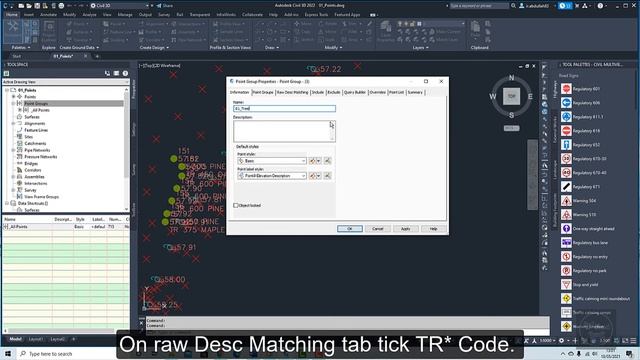Choose the Stop and yield sign
The height and width of the screenshot is (360, 640).
[x=566, y=284]
